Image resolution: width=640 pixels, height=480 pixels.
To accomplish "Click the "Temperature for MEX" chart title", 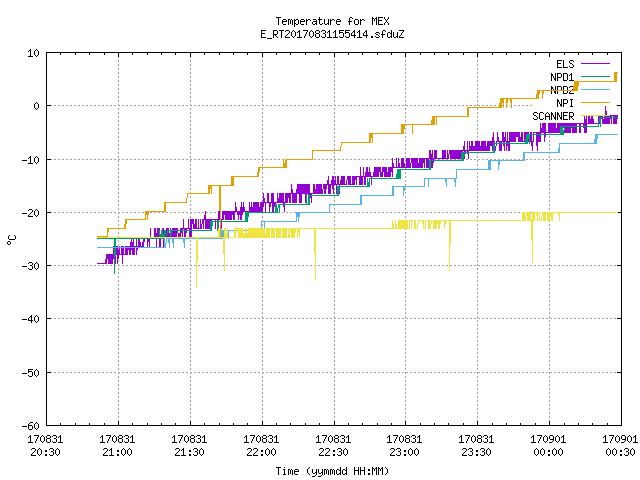I will coord(332,21).
